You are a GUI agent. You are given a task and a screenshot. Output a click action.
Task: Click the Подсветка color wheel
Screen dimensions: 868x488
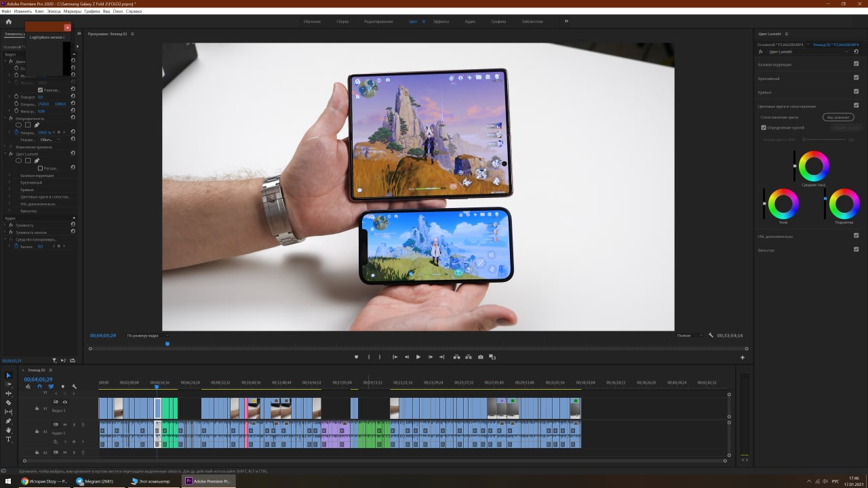(x=844, y=203)
